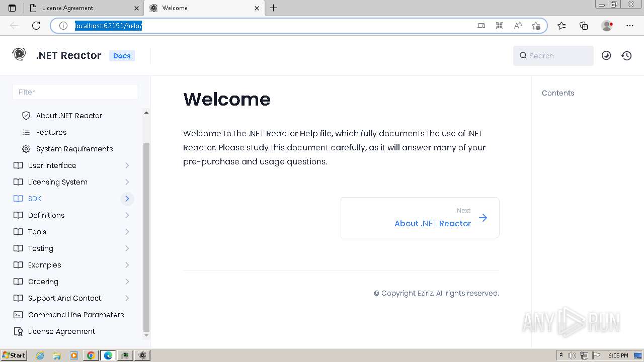
Task: Select the Welcome browser tab
Action: click(204, 8)
